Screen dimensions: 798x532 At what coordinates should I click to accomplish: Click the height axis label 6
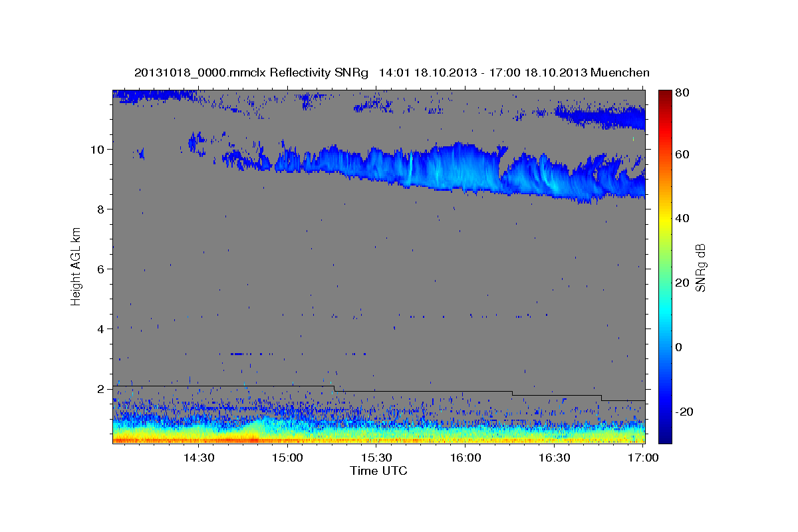click(102, 269)
